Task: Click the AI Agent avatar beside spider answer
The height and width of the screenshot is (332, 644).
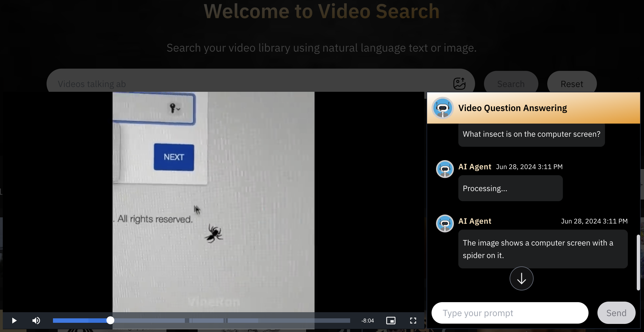Action: click(x=445, y=223)
